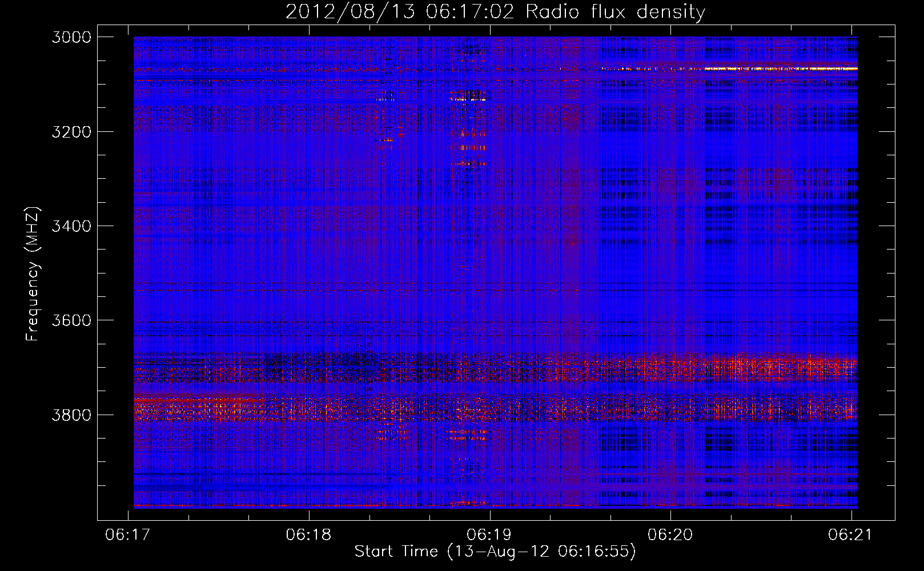This screenshot has width=924, height=571.
Task: Click the 3600 frequency tick label
Action: pos(71,320)
